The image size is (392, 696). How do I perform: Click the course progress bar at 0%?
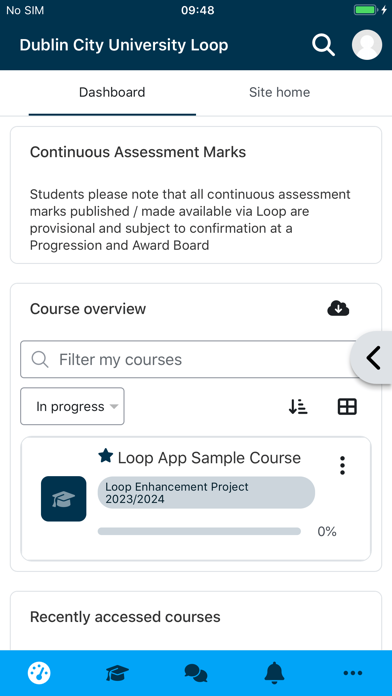199,531
